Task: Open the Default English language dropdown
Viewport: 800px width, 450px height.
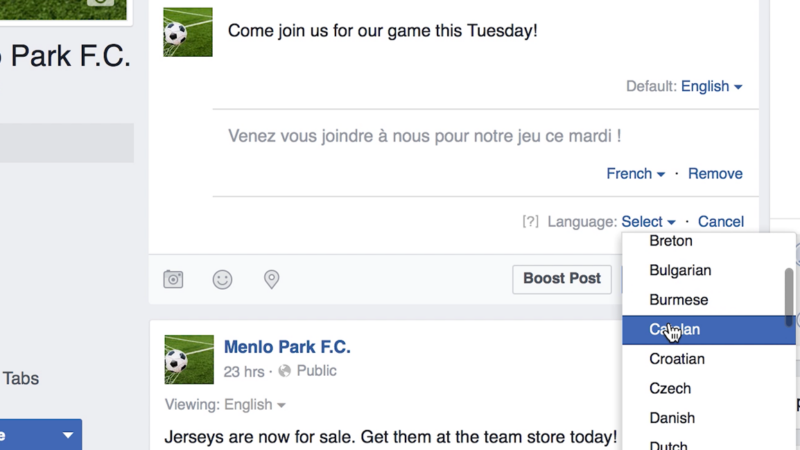Action: click(x=711, y=87)
